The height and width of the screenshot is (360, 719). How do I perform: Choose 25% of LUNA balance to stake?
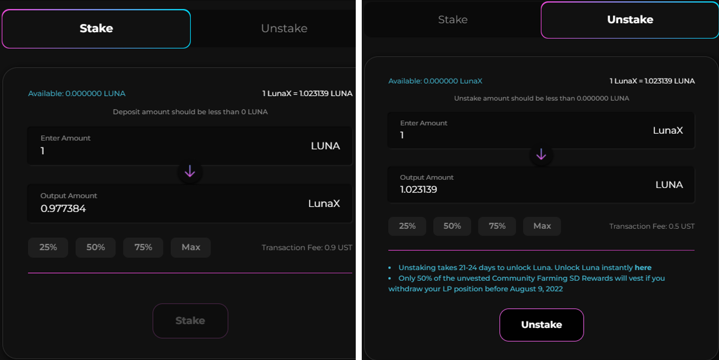(48, 247)
